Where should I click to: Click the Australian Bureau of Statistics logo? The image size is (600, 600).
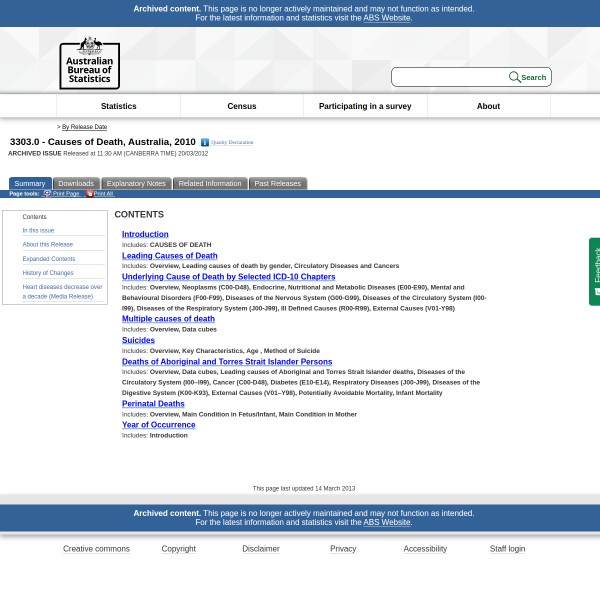tap(89, 63)
